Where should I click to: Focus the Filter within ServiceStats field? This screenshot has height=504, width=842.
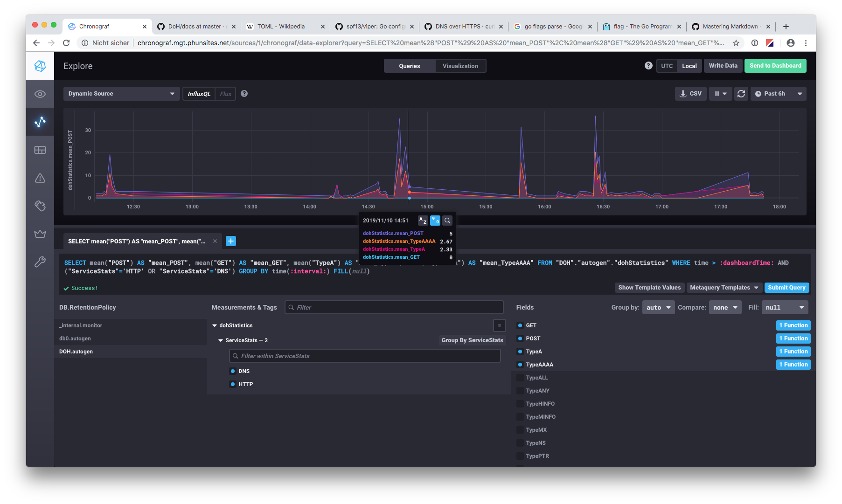(x=365, y=356)
